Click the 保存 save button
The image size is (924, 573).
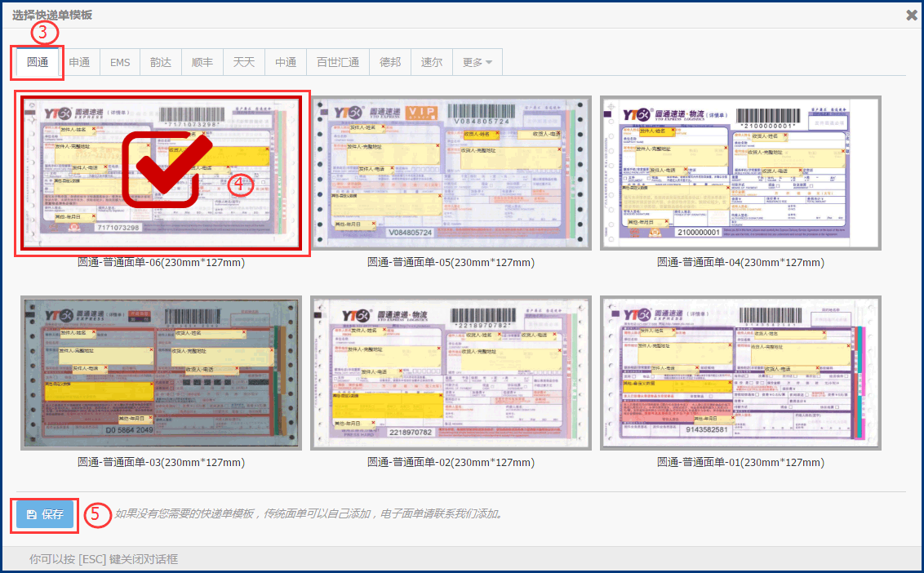pyautogui.click(x=45, y=514)
